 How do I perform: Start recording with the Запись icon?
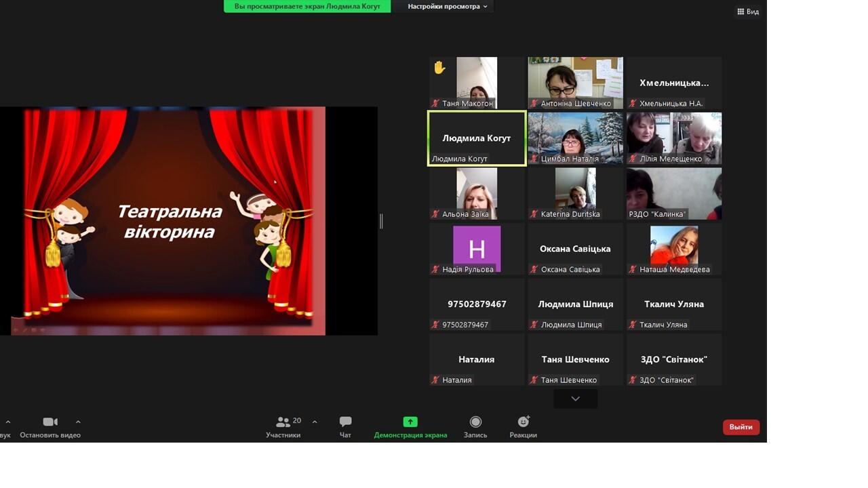pyautogui.click(x=475, y=422)
